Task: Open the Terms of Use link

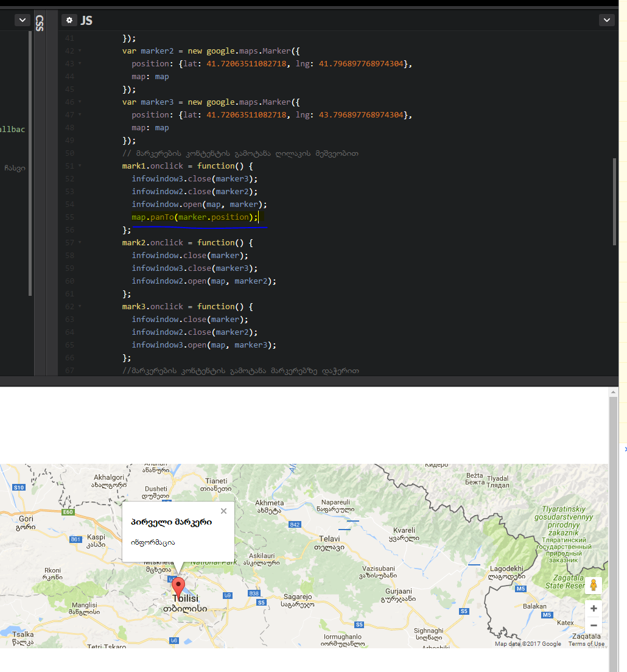Action: coord(586,644)
